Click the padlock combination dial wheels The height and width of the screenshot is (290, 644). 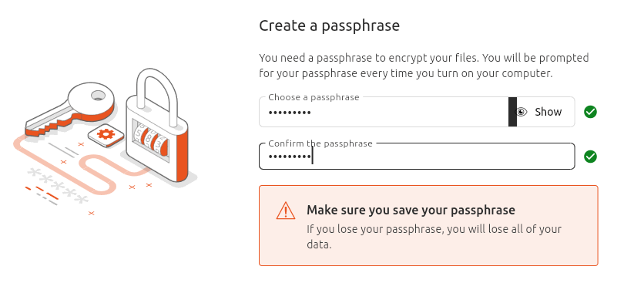(x=149, y=139)
